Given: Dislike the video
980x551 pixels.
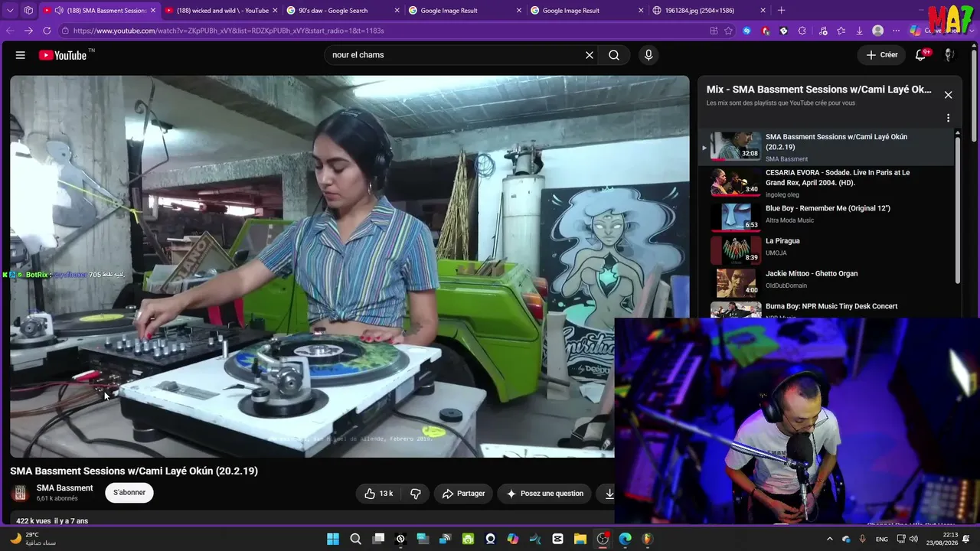Looking at the screenshot, I should click(x=416, y=494).
